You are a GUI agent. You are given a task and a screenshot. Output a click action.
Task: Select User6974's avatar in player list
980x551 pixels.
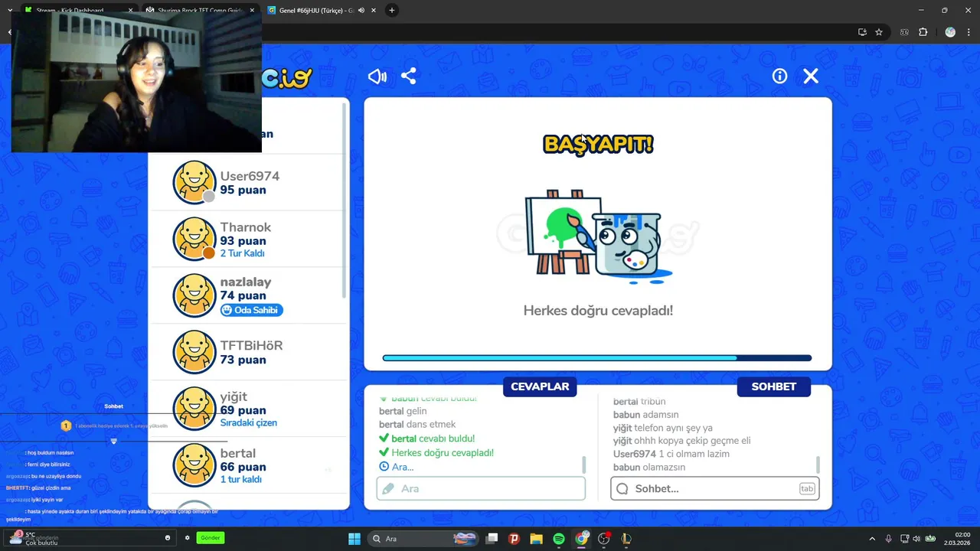194,182
